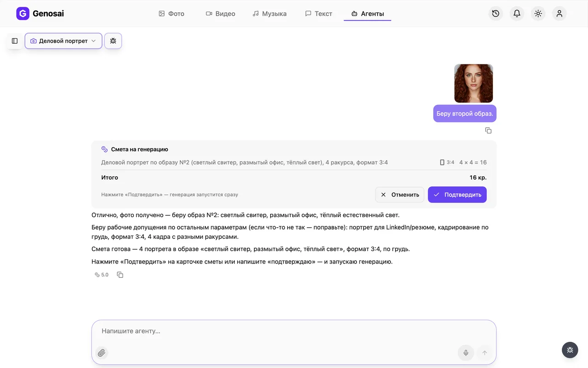Click the Отменить button on estimate
Image resolution: width=588 pixels, height=368 pixels.
[400, 195]
